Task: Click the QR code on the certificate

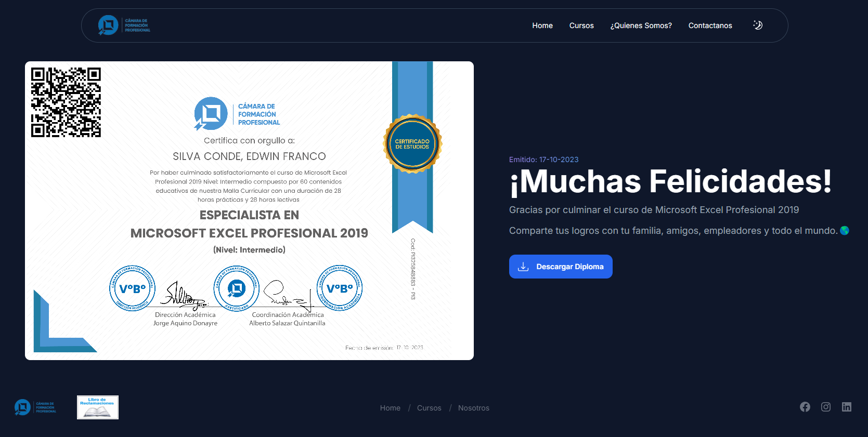Action: click(x=66, y=102)
